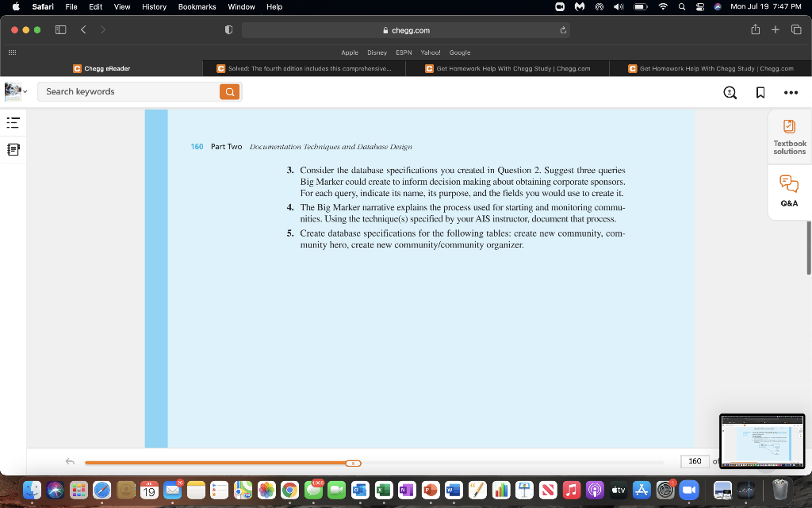Click the ESPN favorites link
Screen dimensions: 812x508
click(x=403, y=52)
